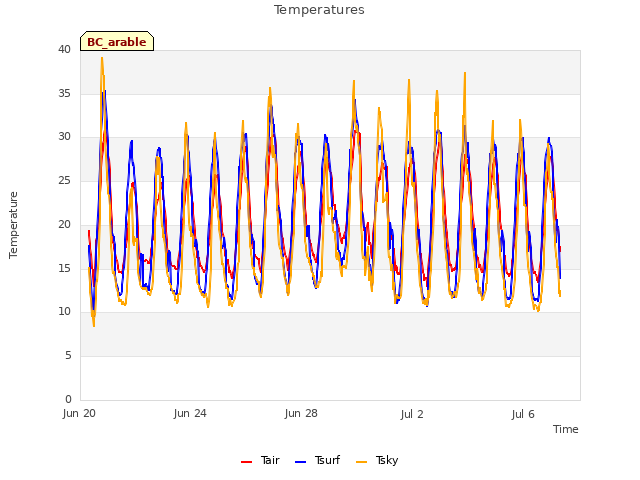Click the highest Tsky peak near 39 degrees
640x480 pixels.
pos(102,58)
